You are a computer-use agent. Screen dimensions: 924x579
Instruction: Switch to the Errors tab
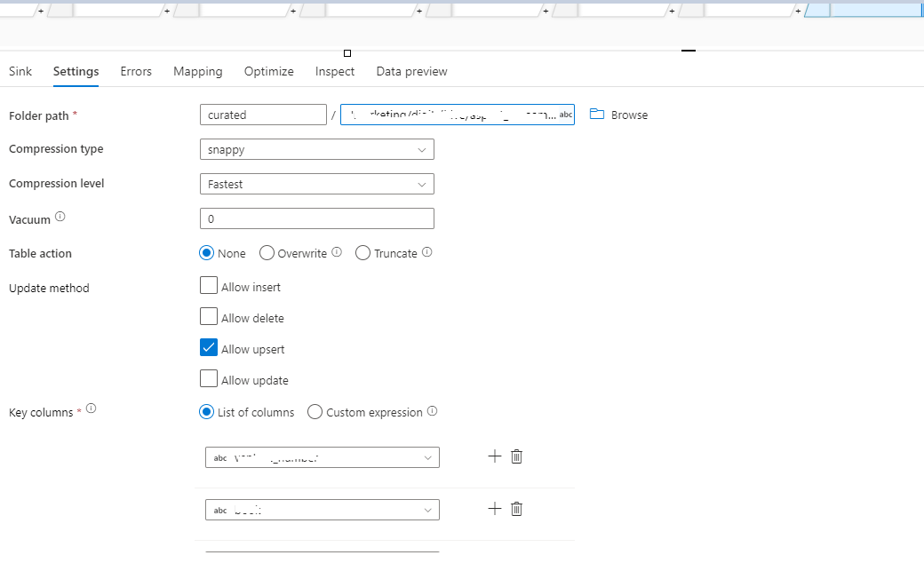(136, 71)
